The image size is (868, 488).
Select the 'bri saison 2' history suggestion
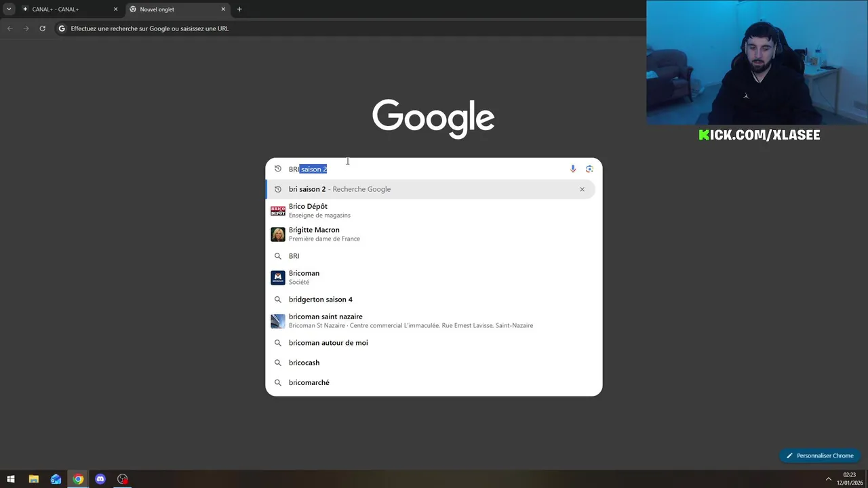point(431,189)
